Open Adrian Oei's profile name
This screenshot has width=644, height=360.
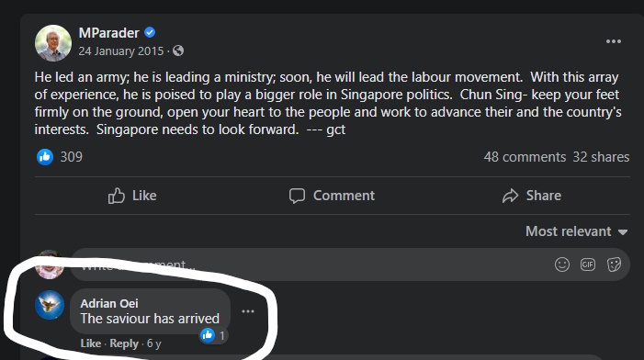click(109, 303)
